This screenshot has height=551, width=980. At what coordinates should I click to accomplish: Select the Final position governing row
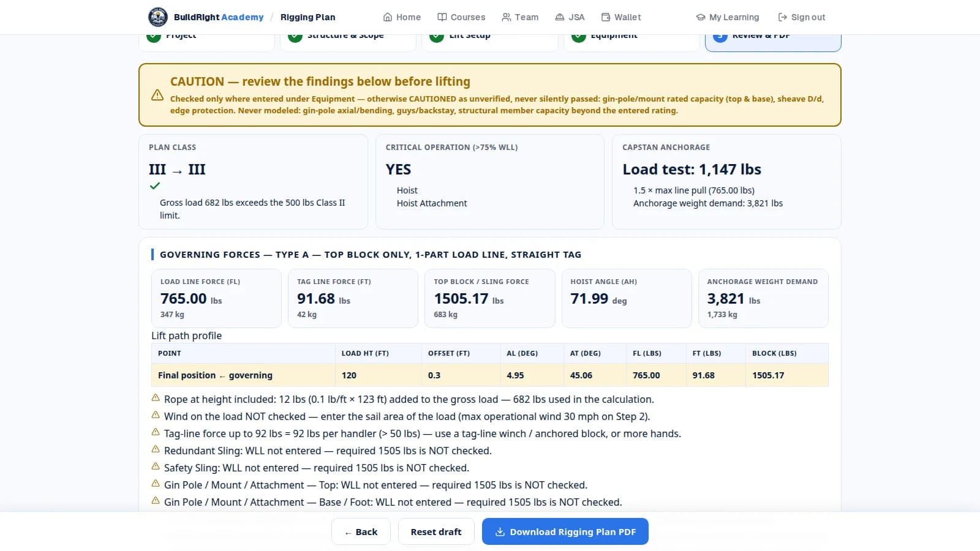coord(489,375)
